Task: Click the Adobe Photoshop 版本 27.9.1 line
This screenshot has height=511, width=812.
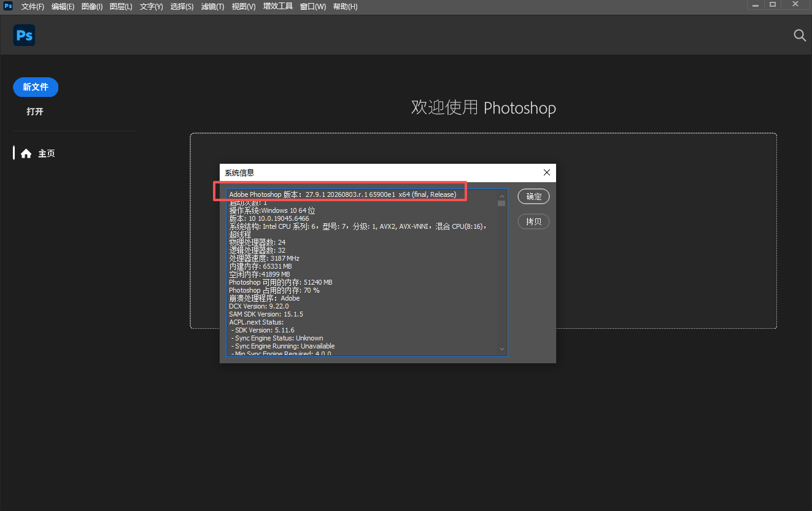Action: pyautogui.click(x=342, y=194)
